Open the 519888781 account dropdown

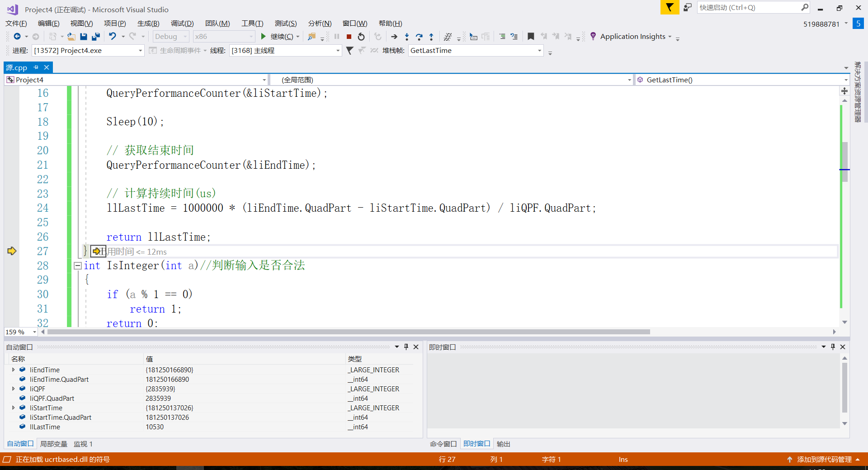(846, 24)
